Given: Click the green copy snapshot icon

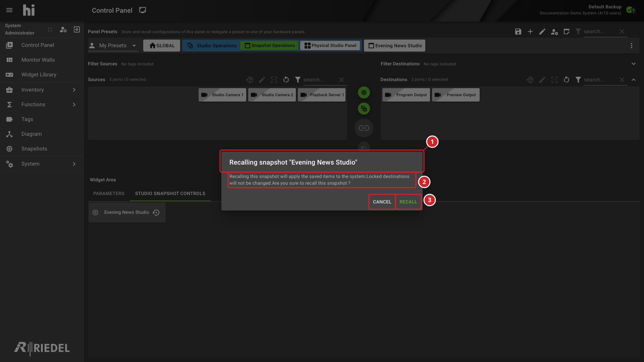Looking at the screenshot, I should [364, 109].
